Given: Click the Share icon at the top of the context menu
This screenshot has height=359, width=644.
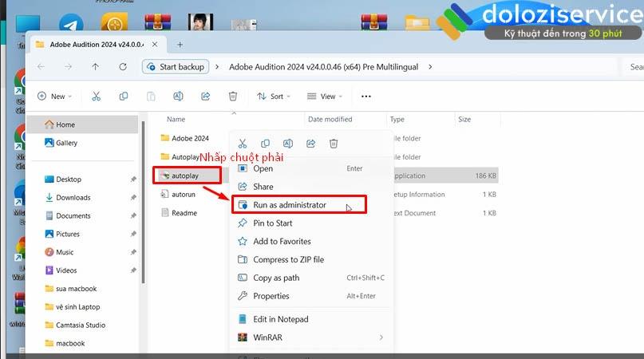Looking at the screenshot, I should (311, 144).
